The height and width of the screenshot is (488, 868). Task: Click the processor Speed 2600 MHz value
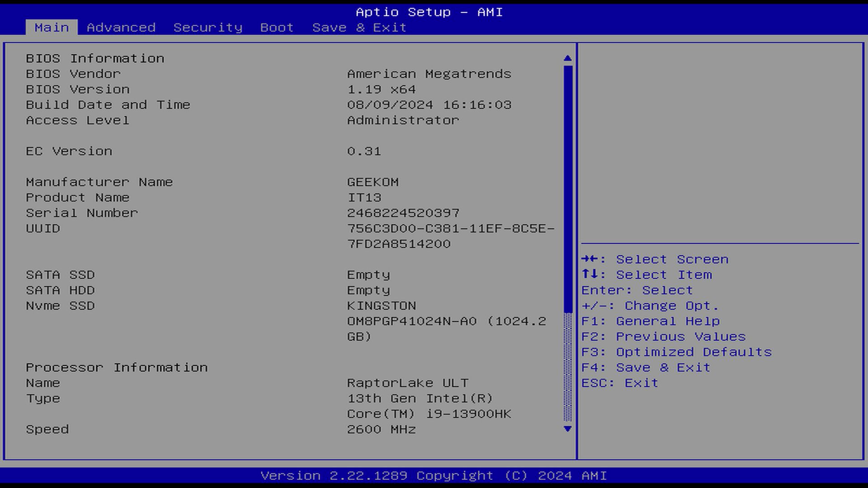(381, 429)
